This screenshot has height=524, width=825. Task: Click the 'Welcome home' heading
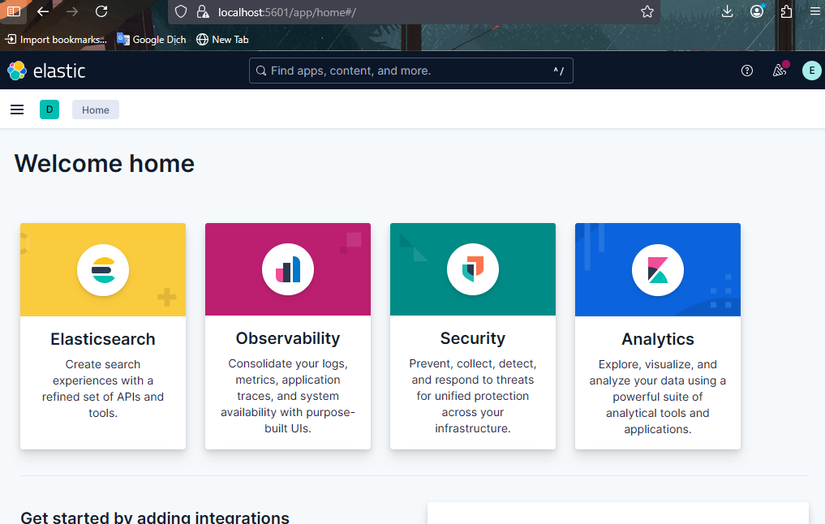point(104,164)
